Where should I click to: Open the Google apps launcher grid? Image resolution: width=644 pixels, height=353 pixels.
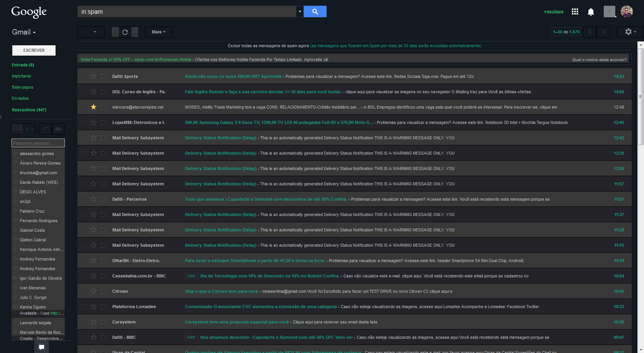[x=575, y=12]
